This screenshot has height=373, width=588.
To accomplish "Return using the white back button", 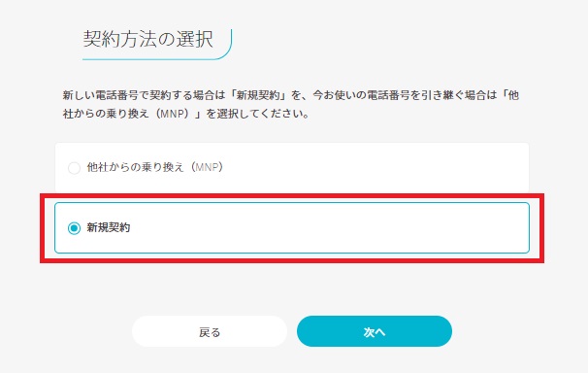I will [210, 331].
